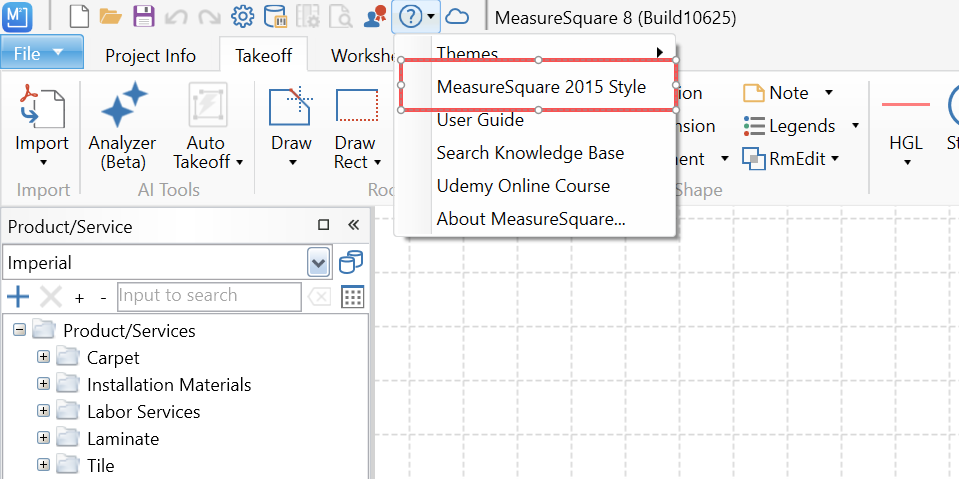Click the Help question mark icon

tap(410, 17)
